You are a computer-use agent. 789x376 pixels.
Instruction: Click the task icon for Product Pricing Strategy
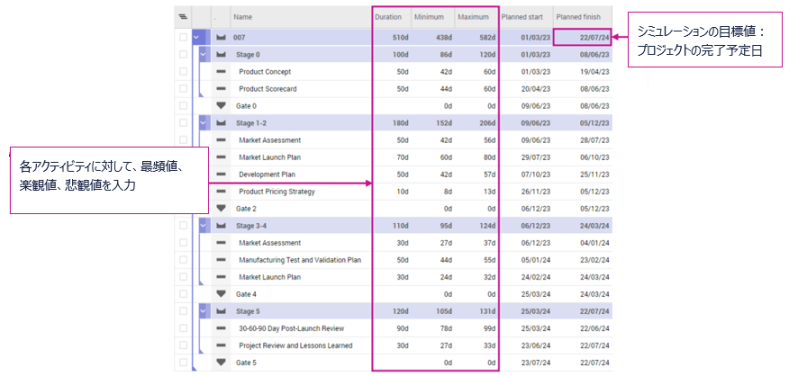(x=221, y=191)
